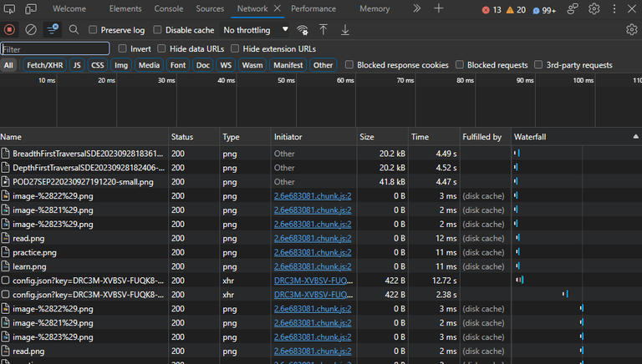Image resolution: width=642 pixels, height=364 pixels.
Task: Enable Disable cache checkbox
Action: [x=157, y=29]
